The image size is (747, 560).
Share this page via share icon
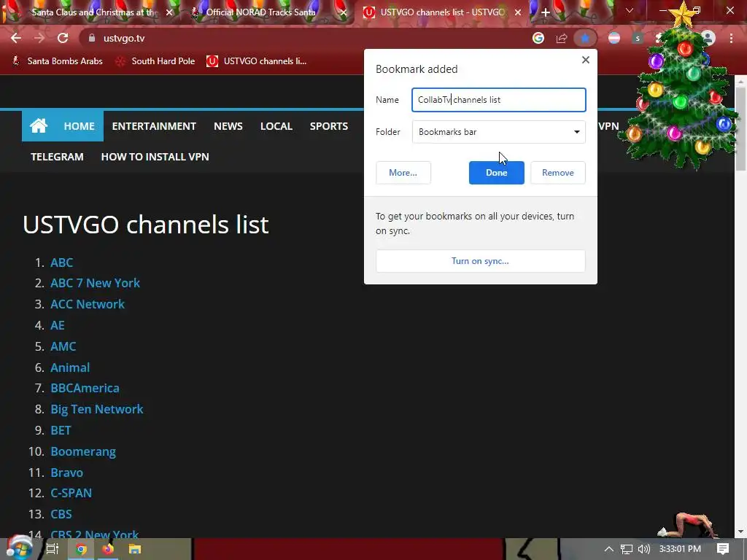[x=562, y=38]
